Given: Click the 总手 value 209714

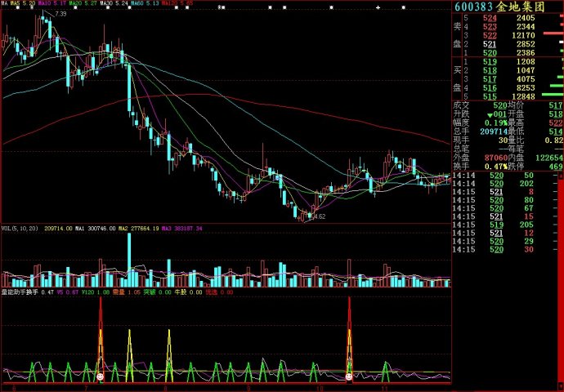Looking at the screenshot, I should point(494,131).
